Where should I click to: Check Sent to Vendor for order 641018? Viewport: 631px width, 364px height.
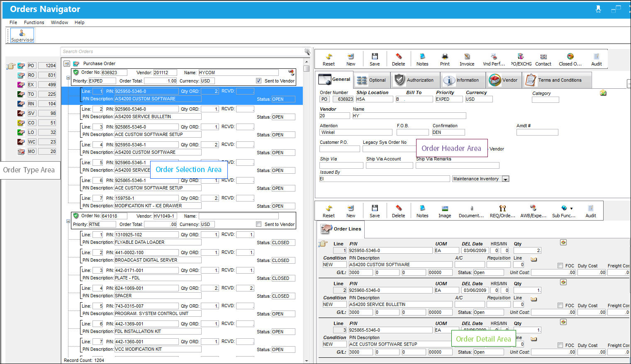coord(258,224)
